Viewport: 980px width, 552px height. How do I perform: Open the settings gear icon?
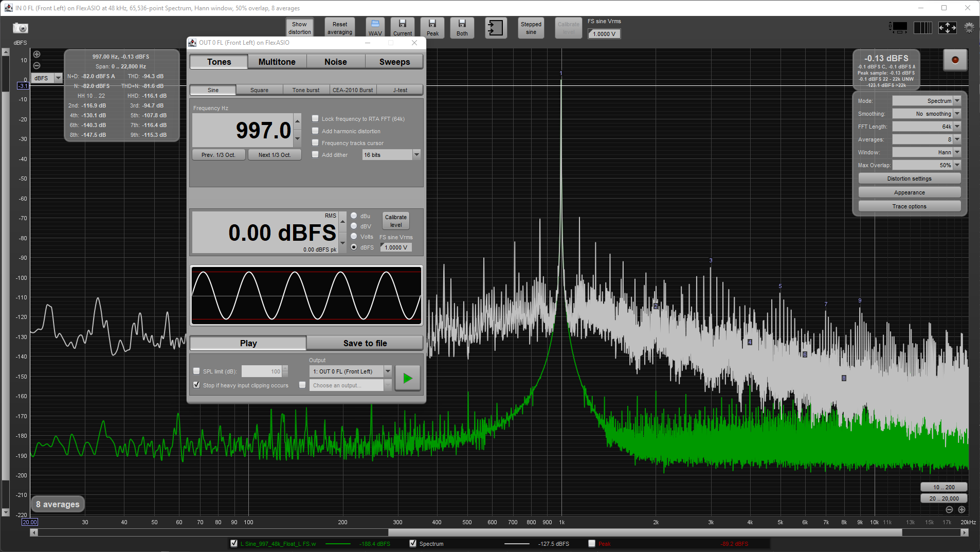click(x=969, y=28)
